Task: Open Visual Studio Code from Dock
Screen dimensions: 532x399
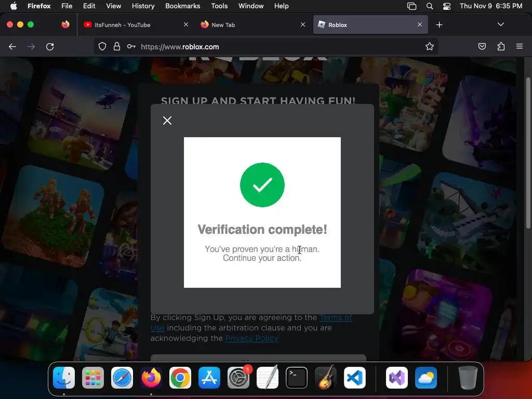Action: point(354,378)
